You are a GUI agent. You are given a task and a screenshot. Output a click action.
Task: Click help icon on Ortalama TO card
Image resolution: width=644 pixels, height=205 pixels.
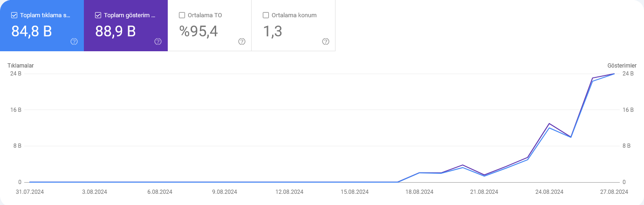[x=242, y=41]
